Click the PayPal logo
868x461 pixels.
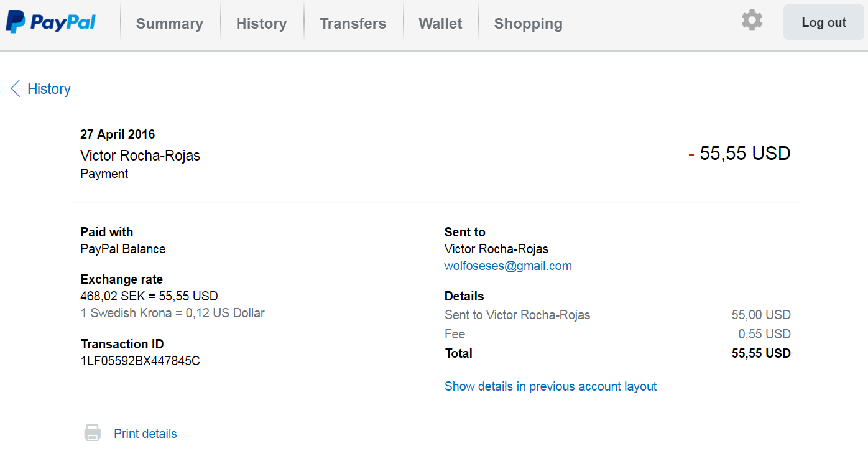(x=51, y=23)
